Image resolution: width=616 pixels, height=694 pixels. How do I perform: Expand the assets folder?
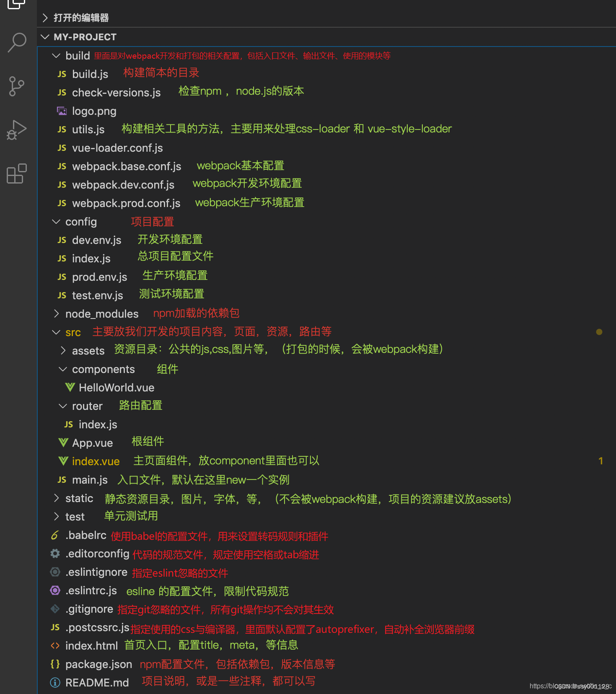pyautogui.click(x=62, y=351)
